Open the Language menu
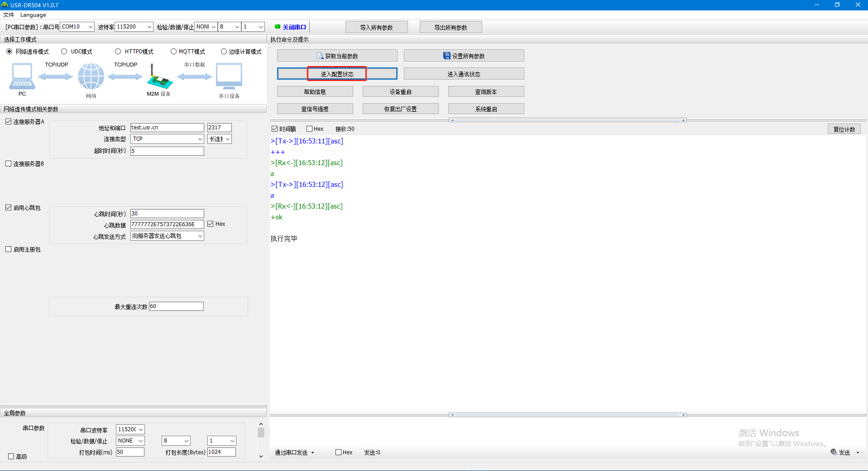The image size is (868, 471). 33,15
